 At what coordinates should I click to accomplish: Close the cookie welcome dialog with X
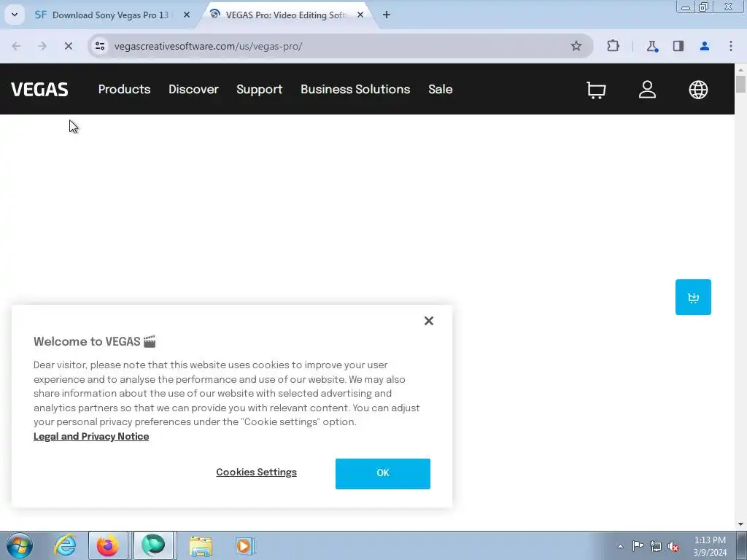pyautogui.click(x=429, y=321)
